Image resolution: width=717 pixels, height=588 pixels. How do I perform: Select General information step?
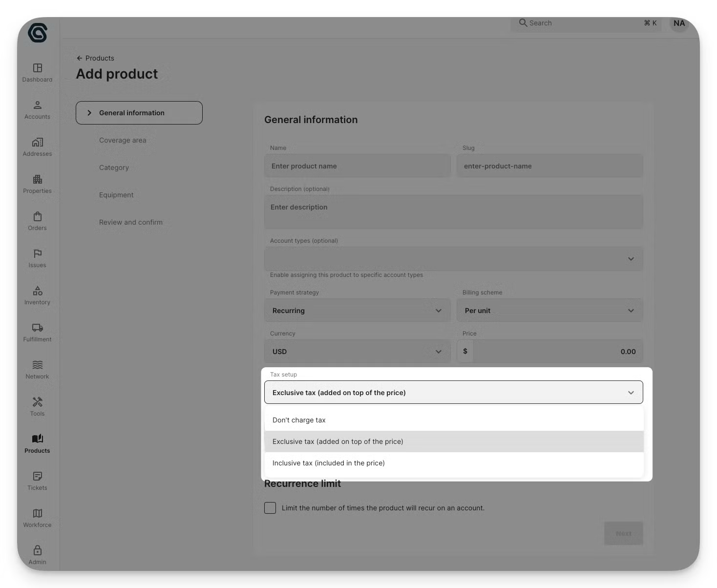click(x=139, y=113)
